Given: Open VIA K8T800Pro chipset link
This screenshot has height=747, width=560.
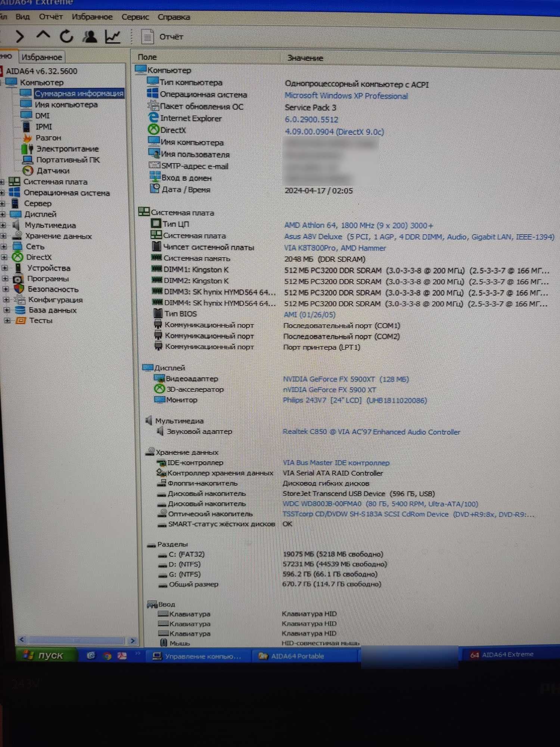Looking at the screenshot, I should pos(335,248).
